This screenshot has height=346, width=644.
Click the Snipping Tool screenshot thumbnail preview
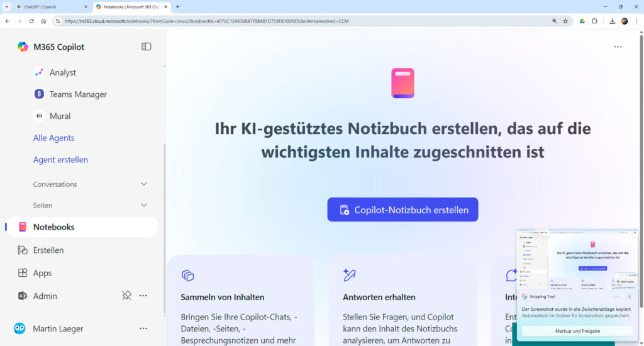coord(577,260)
